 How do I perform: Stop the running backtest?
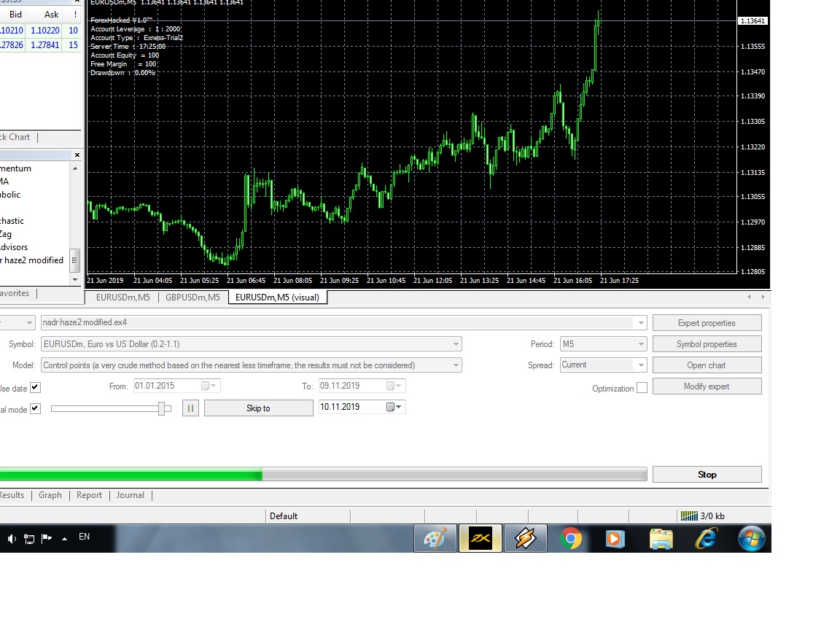coord(707,475)
